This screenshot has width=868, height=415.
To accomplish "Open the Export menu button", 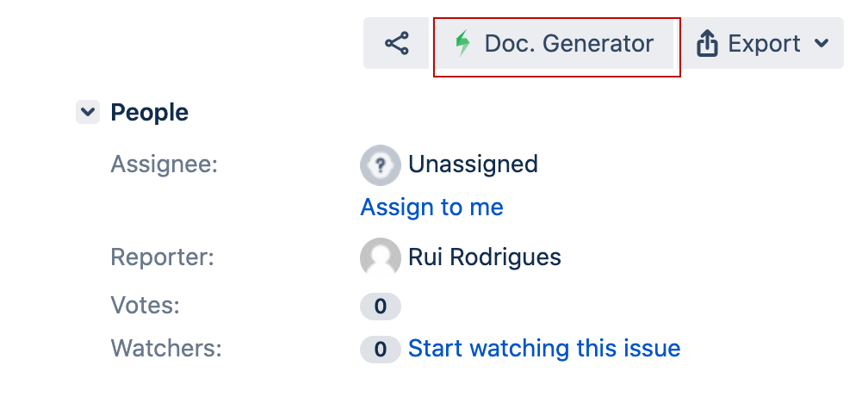I will [763, 43].
